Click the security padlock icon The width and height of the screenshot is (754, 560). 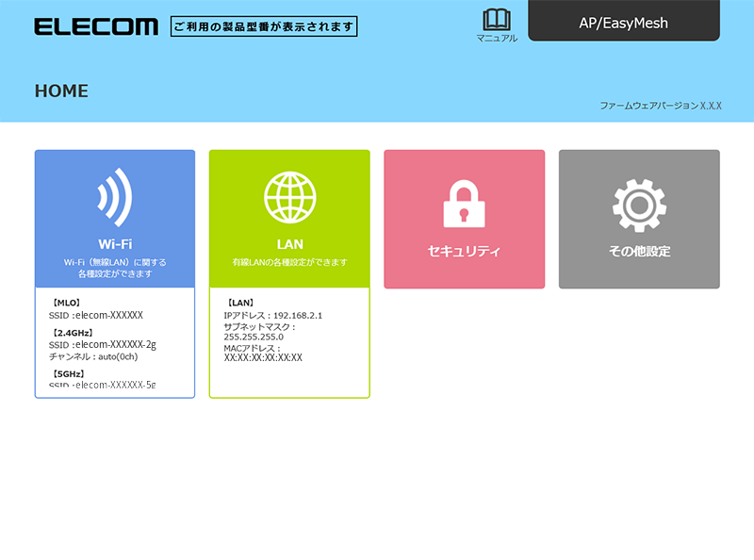[x=464, y=204]
